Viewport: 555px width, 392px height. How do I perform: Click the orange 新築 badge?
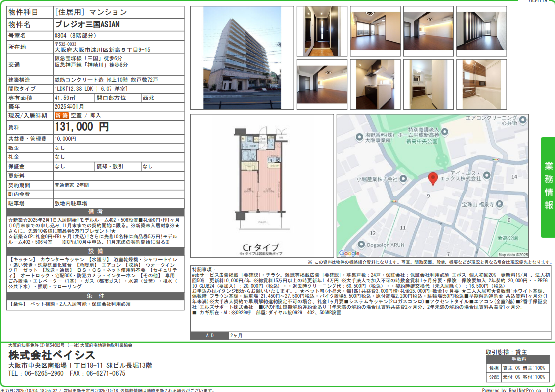click(61, 115)
